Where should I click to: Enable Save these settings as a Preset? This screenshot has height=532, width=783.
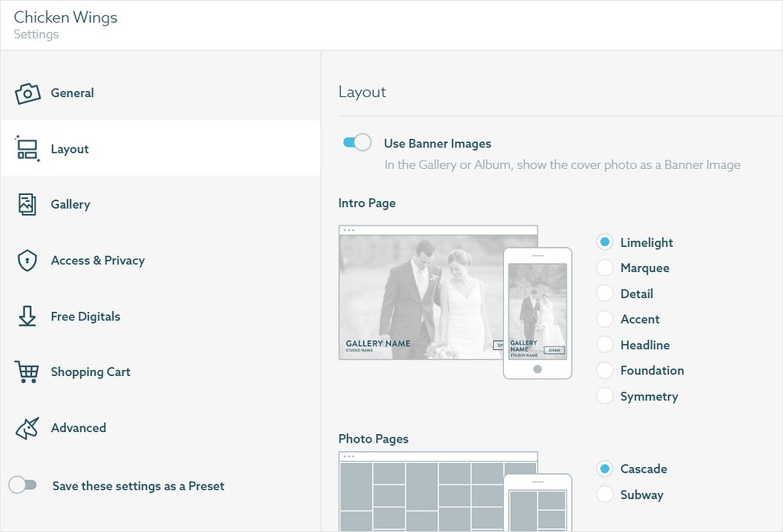click(24, 485)
